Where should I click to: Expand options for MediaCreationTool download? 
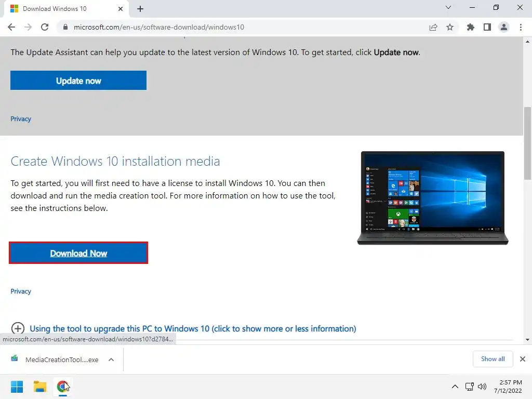(x=111, y=360)
